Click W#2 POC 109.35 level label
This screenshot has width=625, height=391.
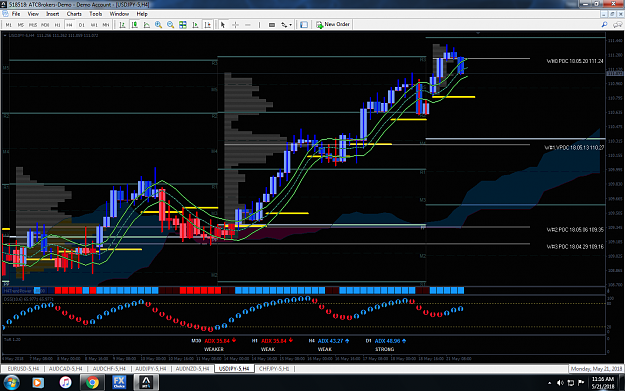pyautogui.click(x=575, y=230)
